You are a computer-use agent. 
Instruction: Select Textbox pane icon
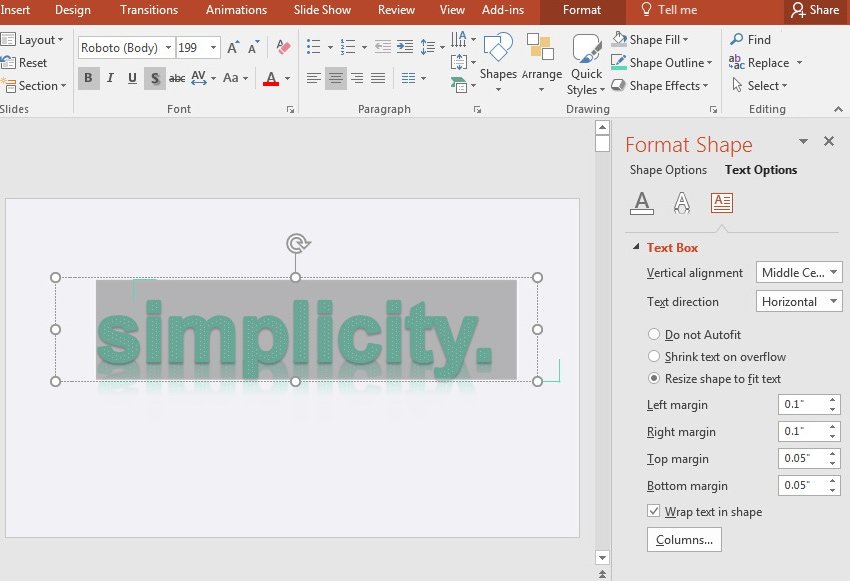(722, 203)
